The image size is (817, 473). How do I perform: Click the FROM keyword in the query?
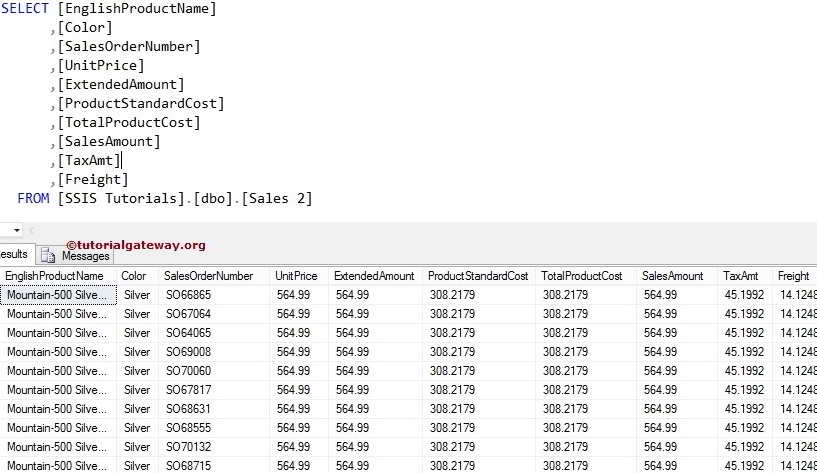(x=33, y=198)
